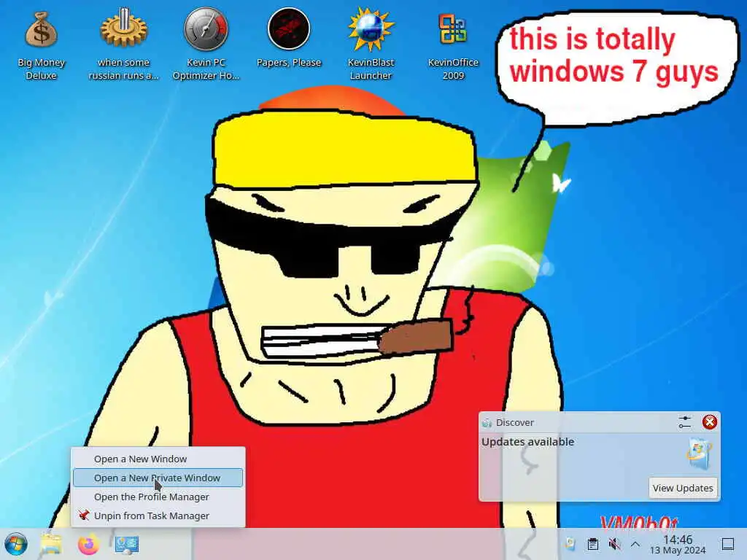Click the clock showing 14:46

[678, 544]
